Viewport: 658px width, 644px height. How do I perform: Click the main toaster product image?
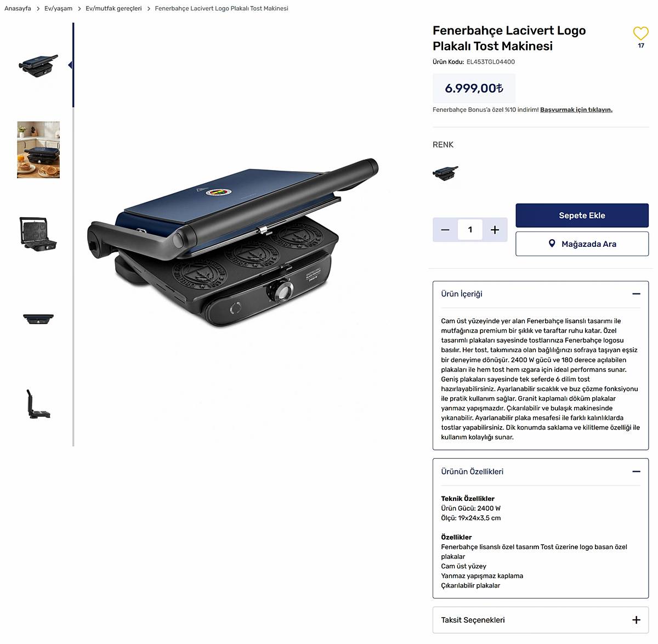point(233,242)
